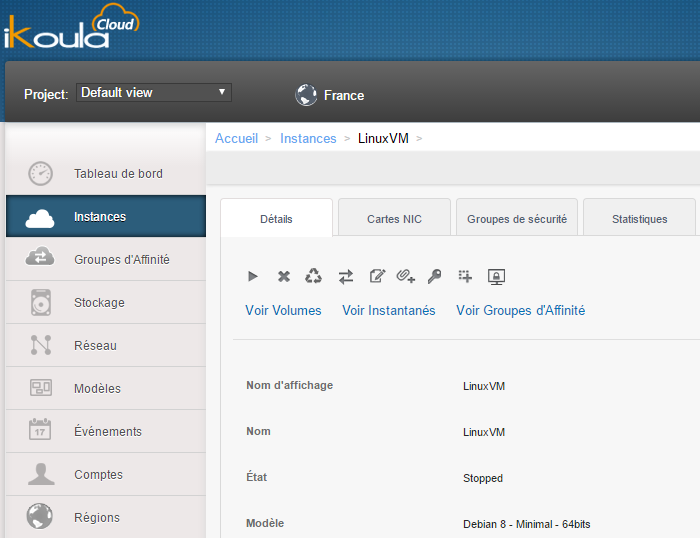Click the Modèles template icon
Image resolution: width=700 pixels, height=538 pixels.
41,388
